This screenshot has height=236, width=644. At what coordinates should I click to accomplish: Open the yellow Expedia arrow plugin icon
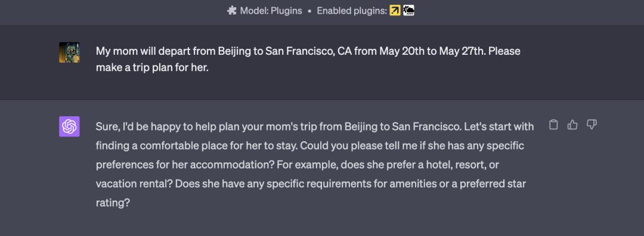click(x=395, y=11)
